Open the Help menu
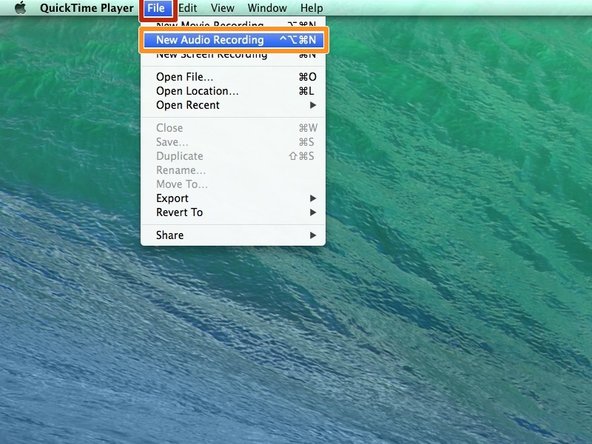The width and height of the screenshot is (592, 444). pos(311,8)
